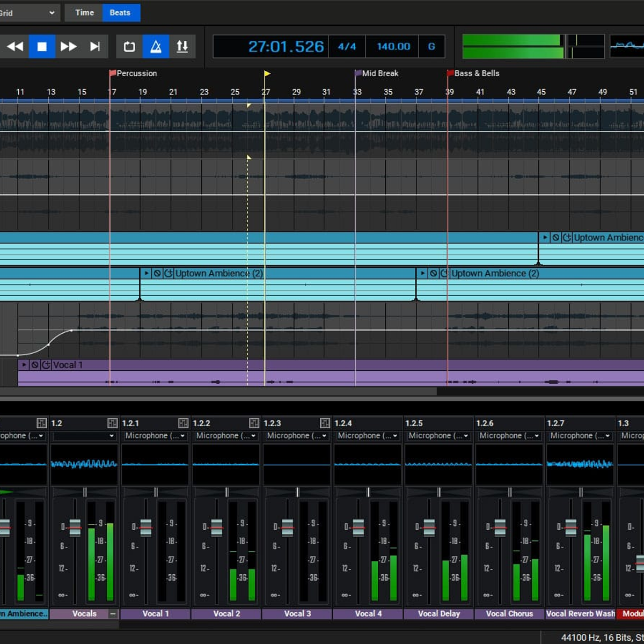Open Microphone input dropdown on channel 1.2.4
Screen dimensions: 644x644
click(367, 436)
